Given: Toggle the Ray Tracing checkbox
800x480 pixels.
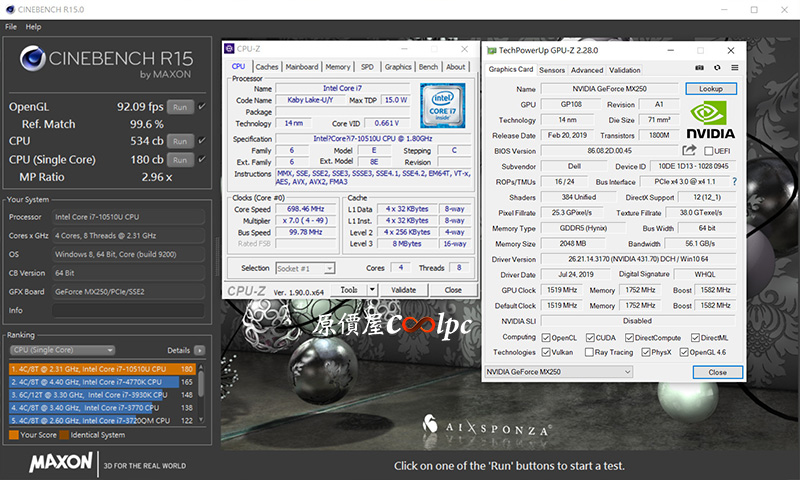Looking at the screenshot, I should click(589, 352).
